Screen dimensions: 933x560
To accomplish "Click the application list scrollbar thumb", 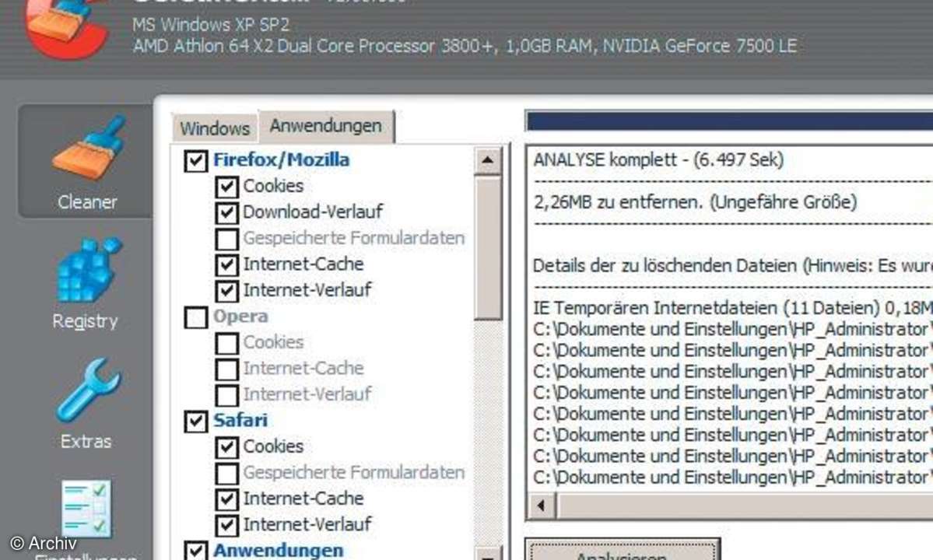I will tap(488, 247).
